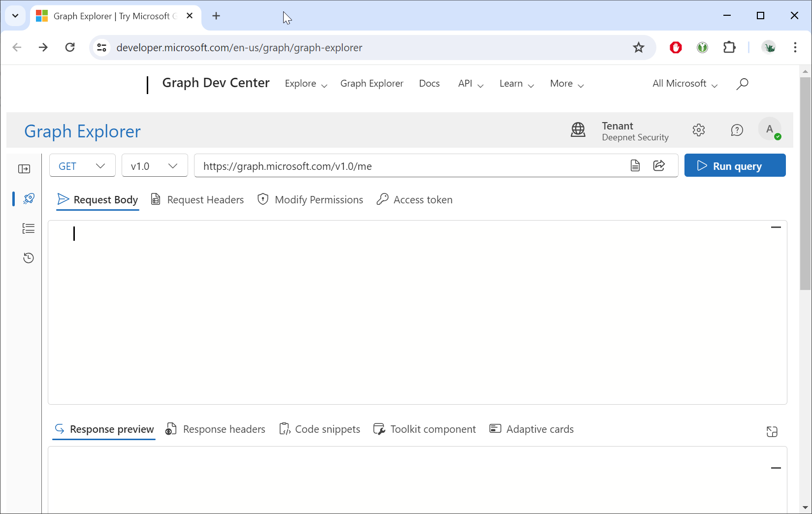This screenshot has height=514, width=812.
Task: Open the history clock icon
Action: coord(29,258)
